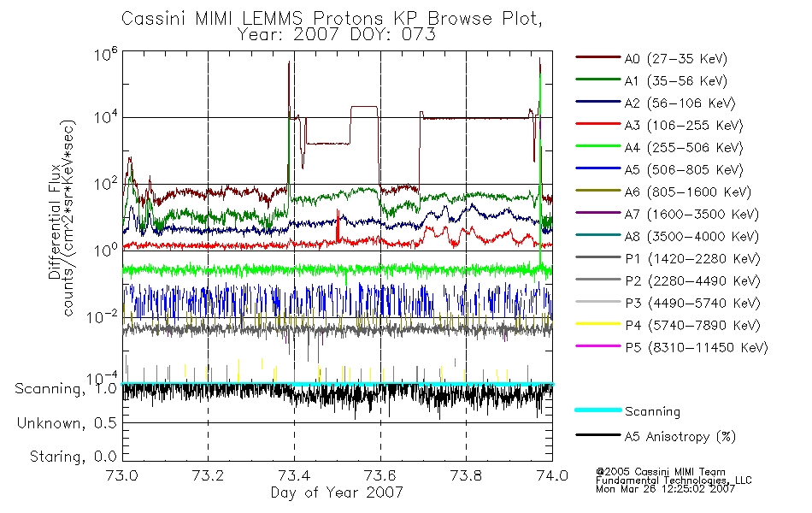Click the Scanning legend text
This screenshot has width=812, height=513.
click(652, 412)
